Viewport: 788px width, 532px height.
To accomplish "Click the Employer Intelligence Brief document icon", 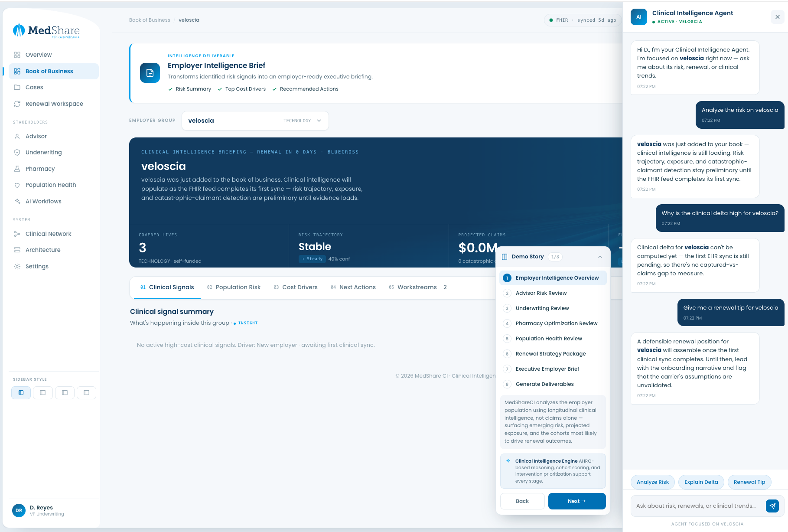I will tap(150, 73).
